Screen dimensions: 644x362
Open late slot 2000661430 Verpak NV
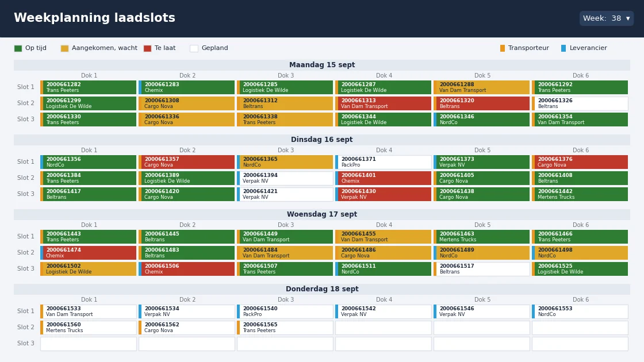(383, 194)
